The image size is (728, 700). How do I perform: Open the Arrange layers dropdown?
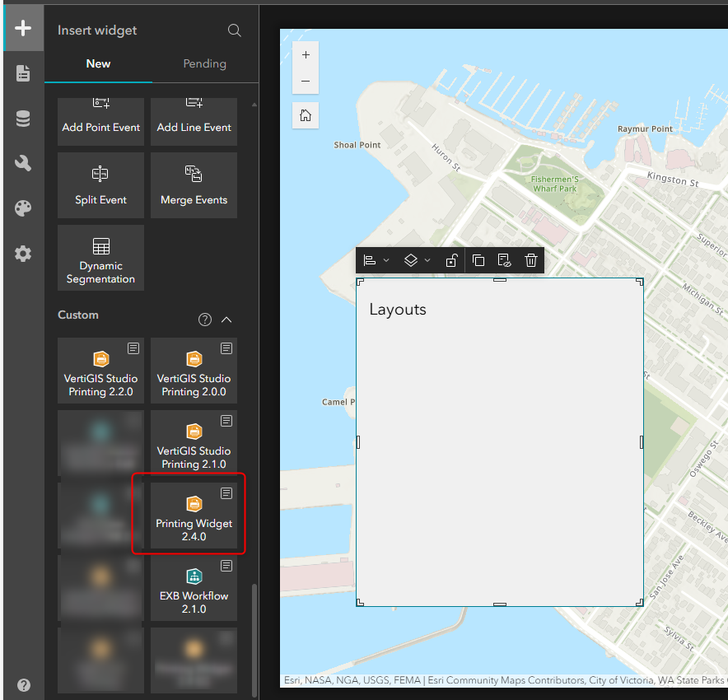[x=417, y=260]
